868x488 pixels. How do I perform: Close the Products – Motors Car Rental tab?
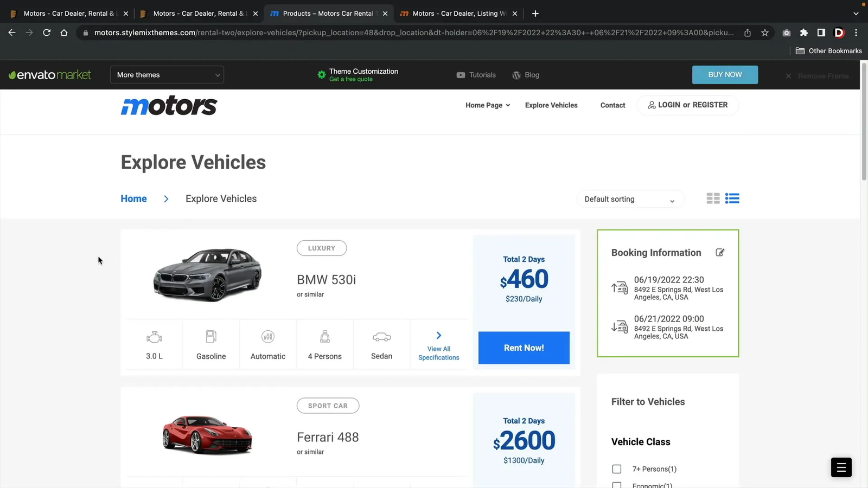[385, 14]
